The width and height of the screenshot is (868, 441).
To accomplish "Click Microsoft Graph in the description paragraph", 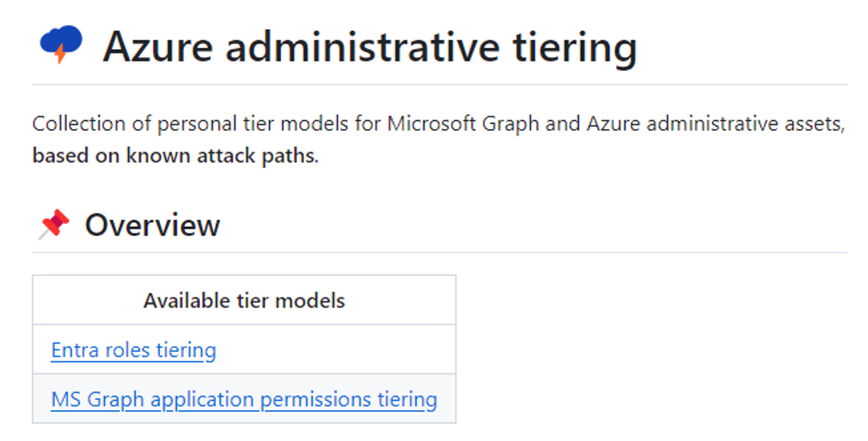I will tap(463, 124).
